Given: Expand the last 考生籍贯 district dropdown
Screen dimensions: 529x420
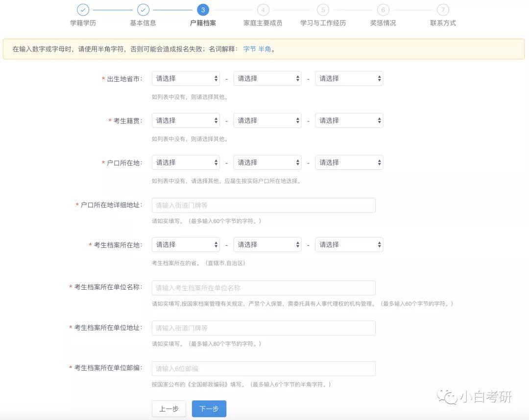Looking at the screenshot, I should (x=349, y=120).
